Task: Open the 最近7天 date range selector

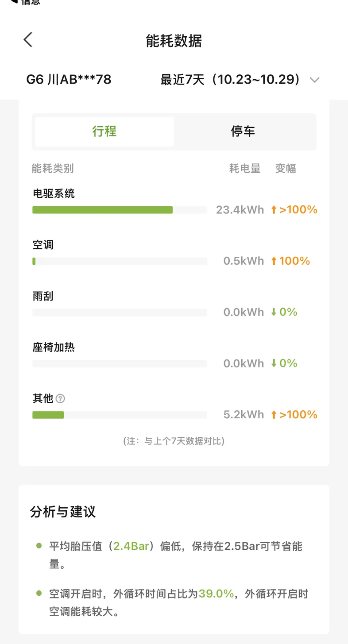Action: 230,80
